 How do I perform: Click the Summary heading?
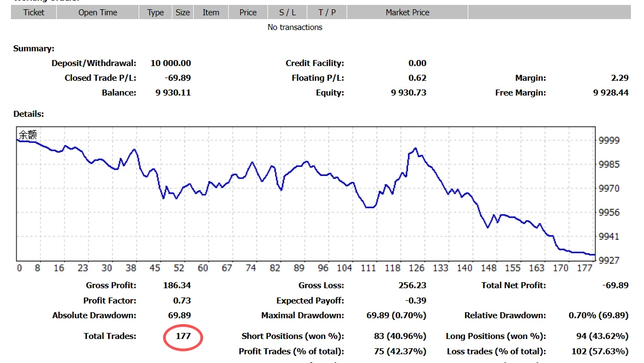click(x=34, y=49)
